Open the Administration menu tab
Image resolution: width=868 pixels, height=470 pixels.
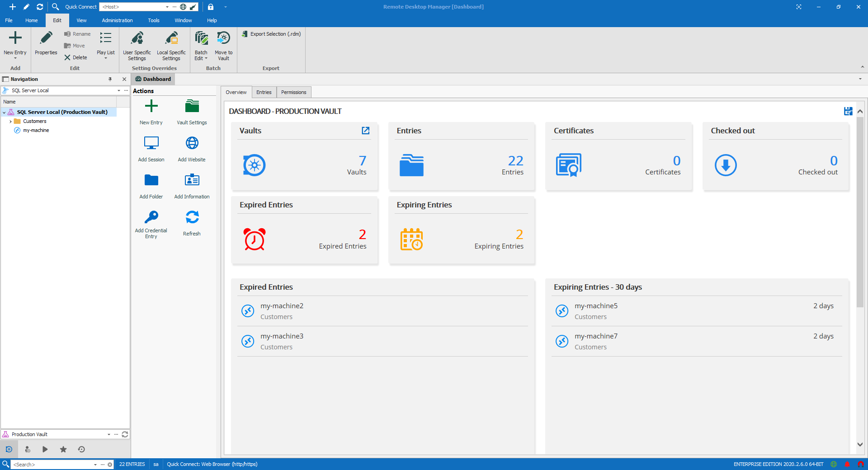117,20
